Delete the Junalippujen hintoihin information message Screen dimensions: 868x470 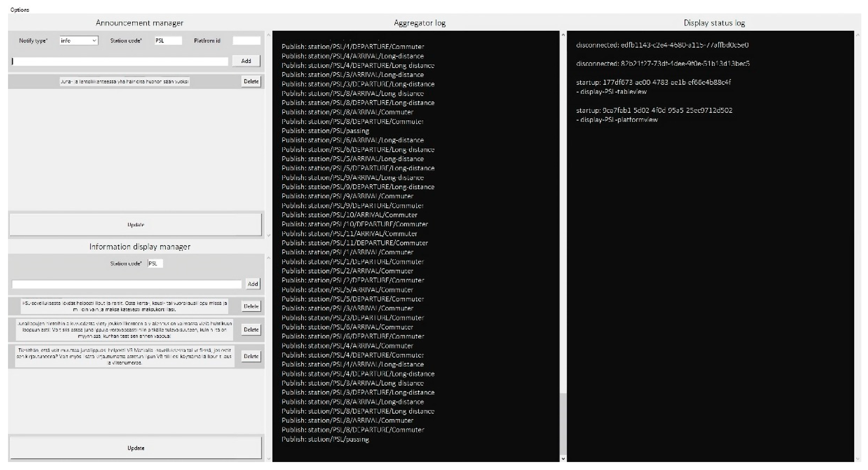pyautogui.click(x=251, y=329)
